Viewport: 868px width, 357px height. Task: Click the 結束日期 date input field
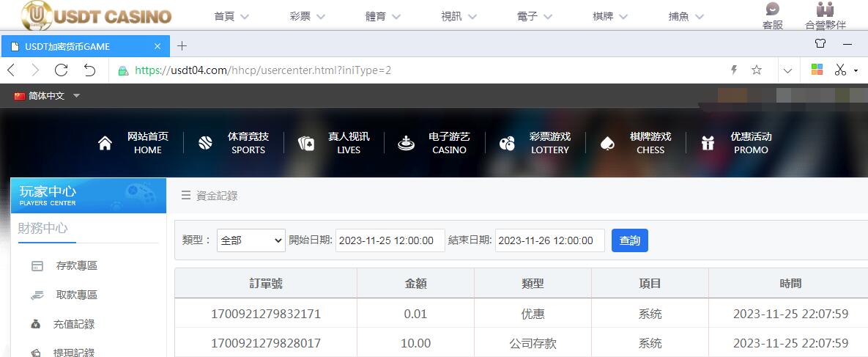(x=549, y=240)
